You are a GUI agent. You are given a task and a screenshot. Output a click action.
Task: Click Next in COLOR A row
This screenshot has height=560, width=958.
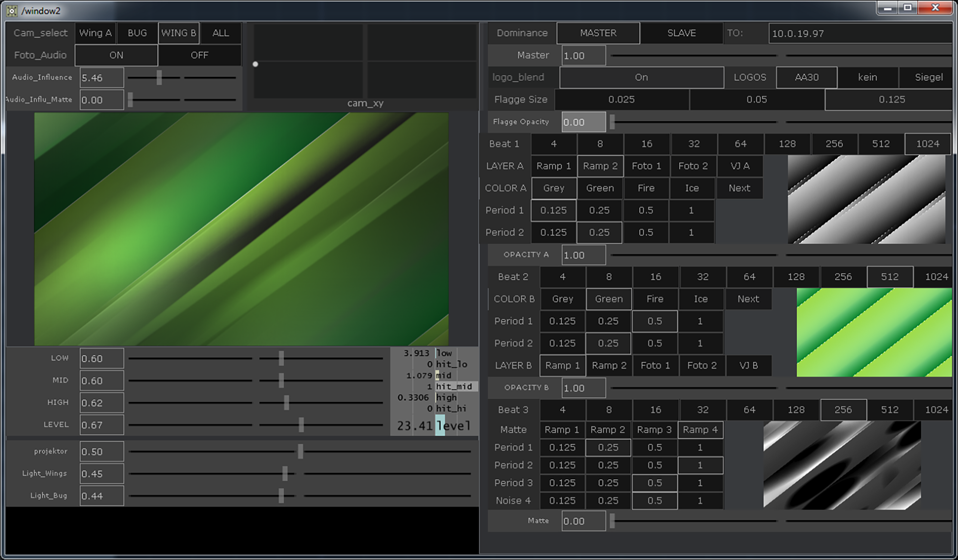[x=739, y=188]
